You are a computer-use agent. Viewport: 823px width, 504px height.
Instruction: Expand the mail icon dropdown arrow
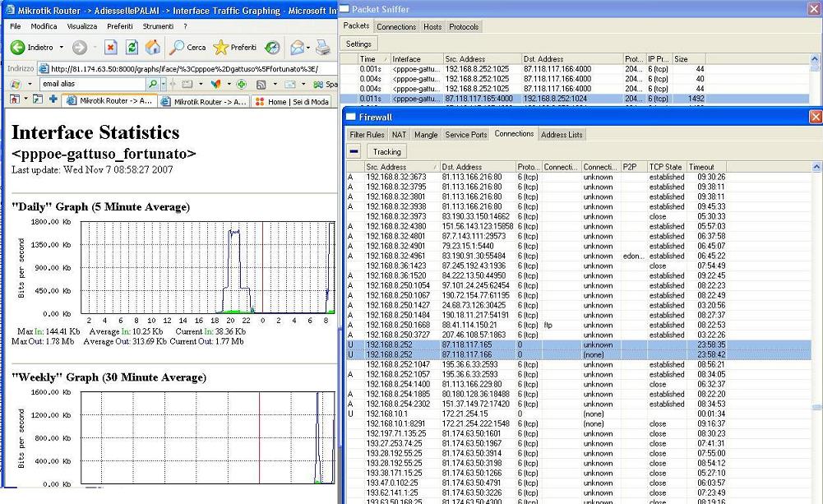(x=310, y=48)
